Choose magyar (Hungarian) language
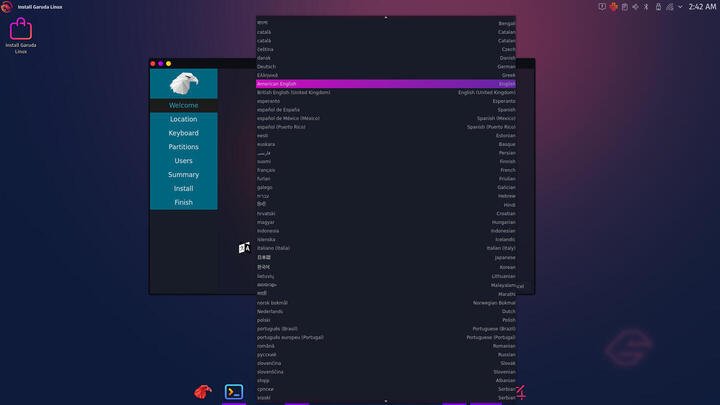This screenshot has width=720, height=405. pos(386,222)
